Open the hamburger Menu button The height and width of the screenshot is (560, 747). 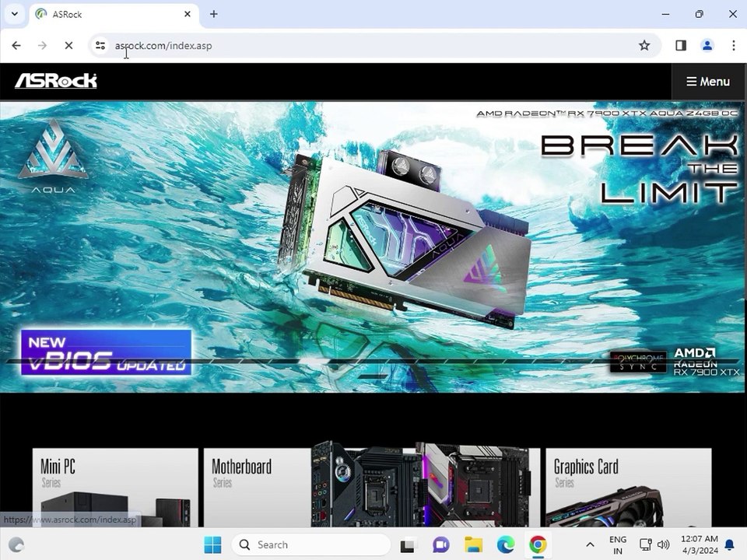708,82
